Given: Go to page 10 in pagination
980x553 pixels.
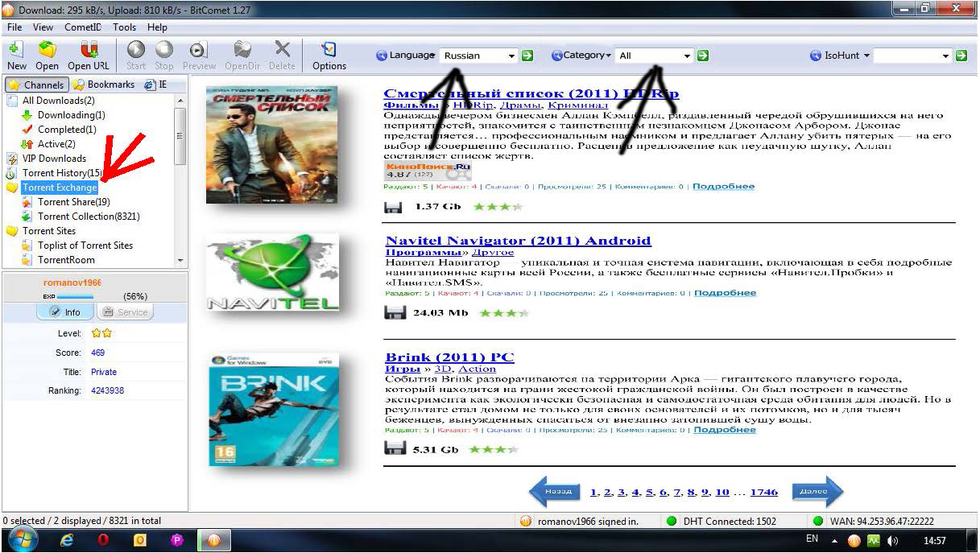Looking at the screenshot, I should click(x=722, y=492).
